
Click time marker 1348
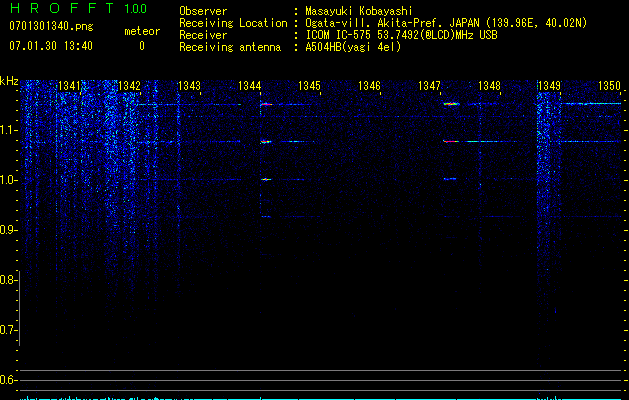coord(489,85)
